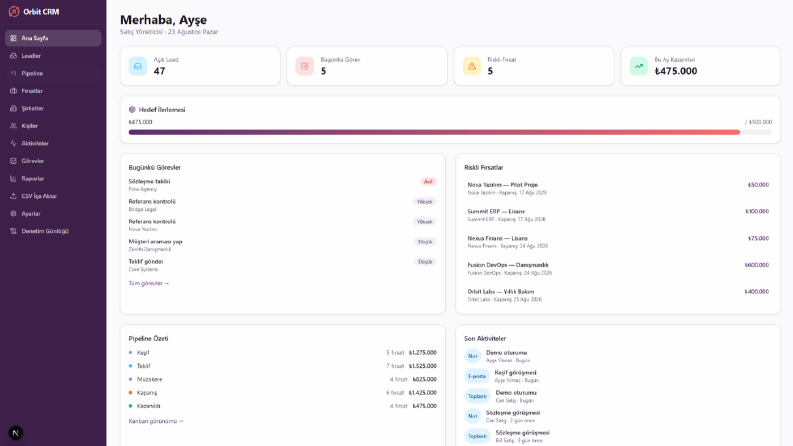The image size is (793, 446).
Task: Click the round N avatar badge
Action: [x=15, y=433]
